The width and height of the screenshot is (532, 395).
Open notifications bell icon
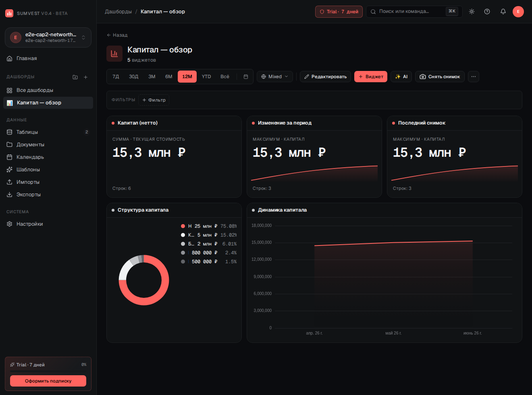503,12
